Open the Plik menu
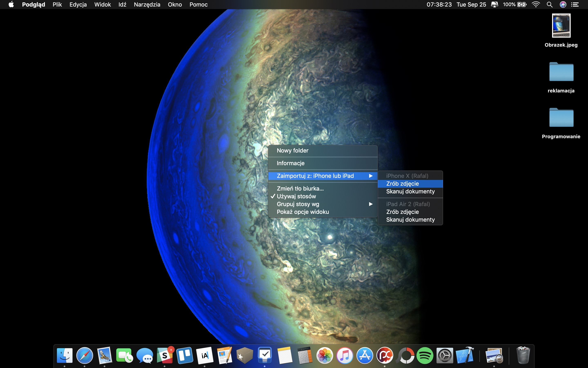 coord(57,4)
